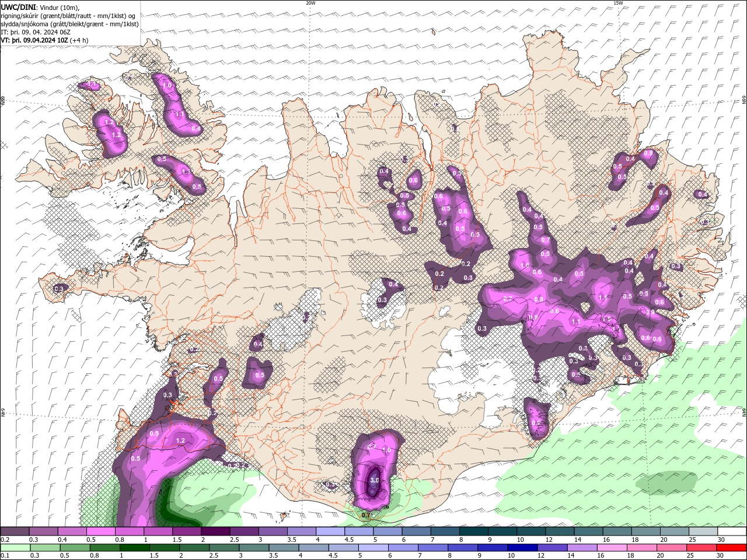Select violet rain swatch between 12 and 14

[x=553, y=548]
